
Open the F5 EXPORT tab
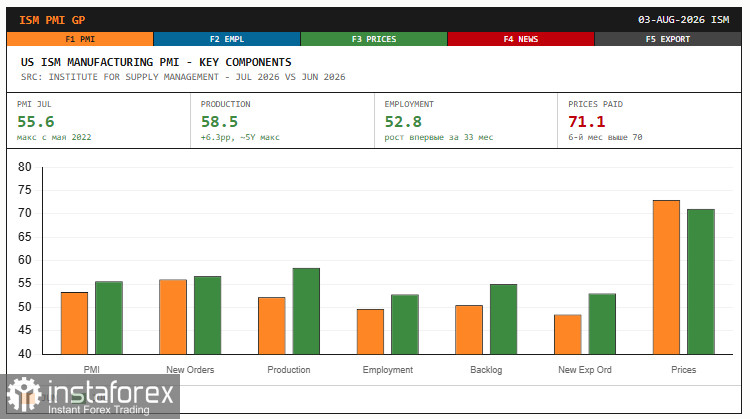coord(668,39)
